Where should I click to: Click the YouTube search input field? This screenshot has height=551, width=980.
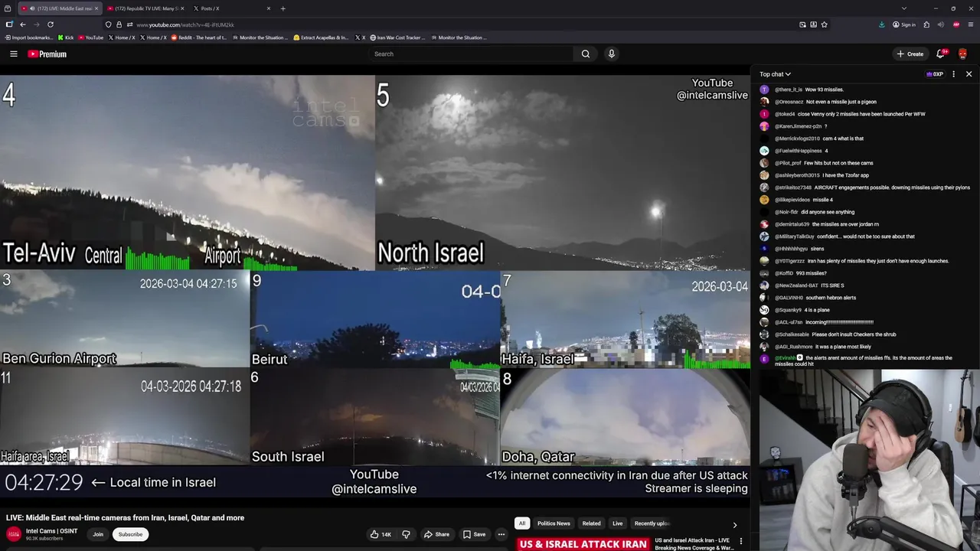(x=469, y=54)
